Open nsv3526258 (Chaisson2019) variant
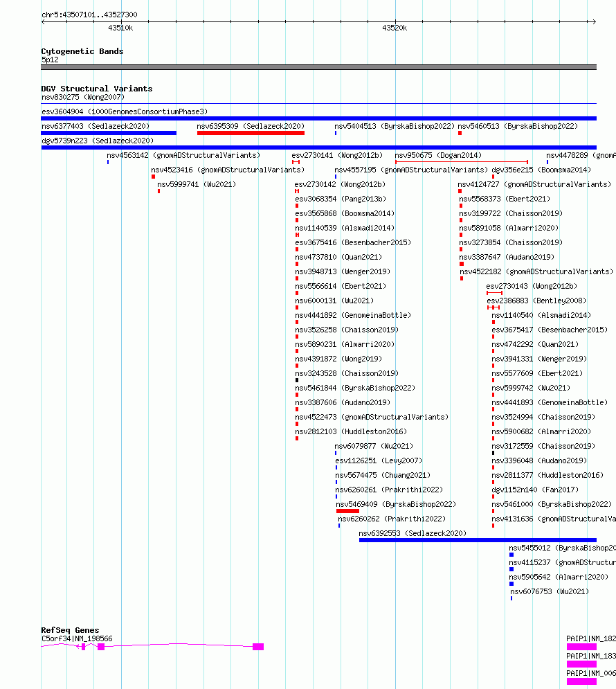 (347, 329)
